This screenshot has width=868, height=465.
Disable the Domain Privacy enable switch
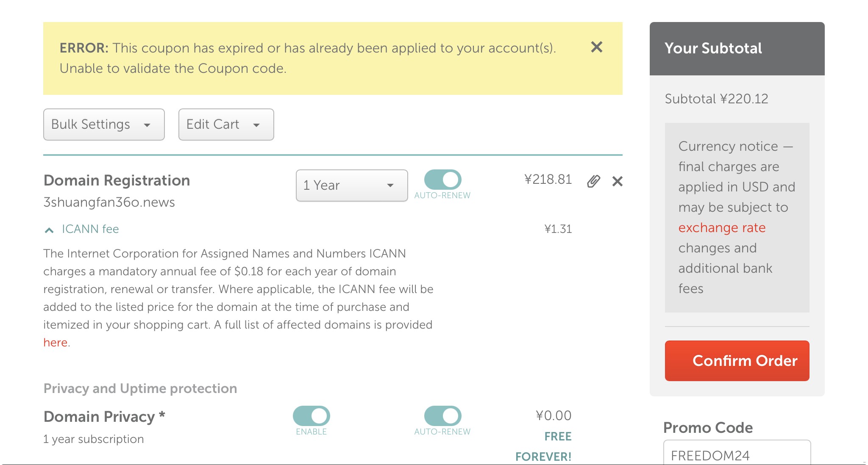coord(311,416)
